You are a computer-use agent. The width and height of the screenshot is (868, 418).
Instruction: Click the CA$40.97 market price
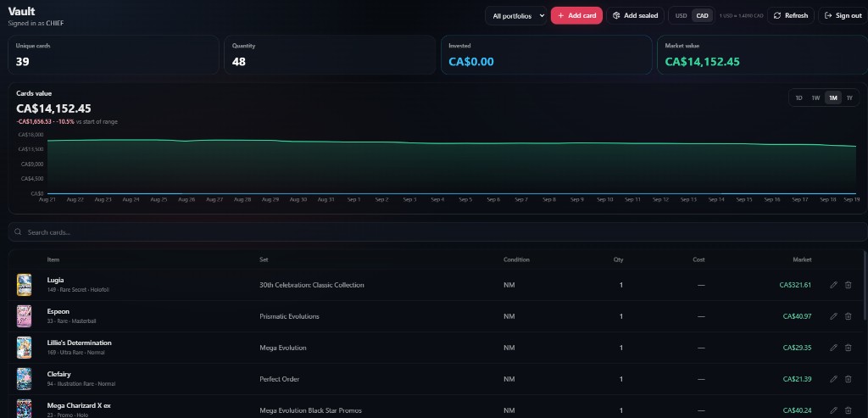(x=797, y=316)
